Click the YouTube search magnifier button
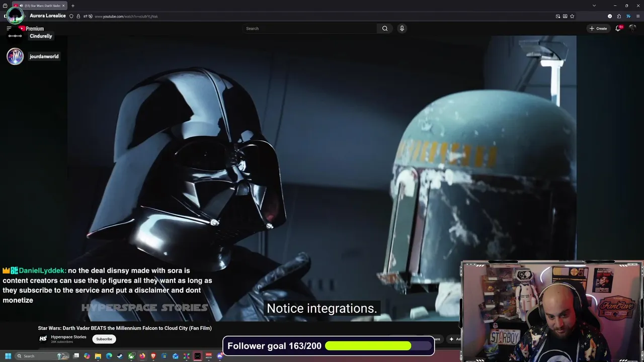The width and height of the screenshot is (644, 362). point(385,29)
